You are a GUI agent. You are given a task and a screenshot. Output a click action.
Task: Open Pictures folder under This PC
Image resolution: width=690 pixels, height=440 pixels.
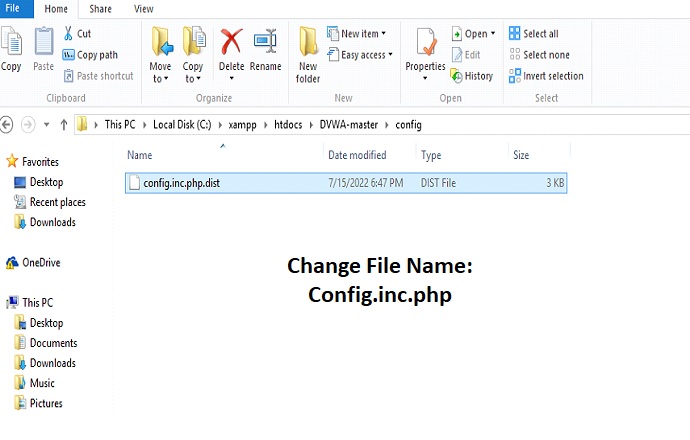click(x=38, y=403)
